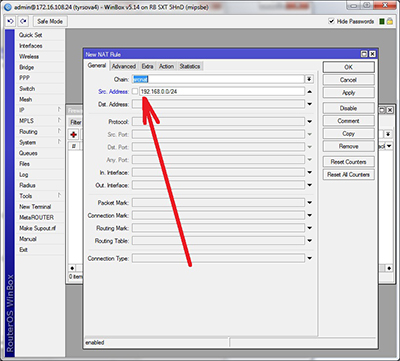
Task: Open Radius in sidebar menu
Action: 40,185
